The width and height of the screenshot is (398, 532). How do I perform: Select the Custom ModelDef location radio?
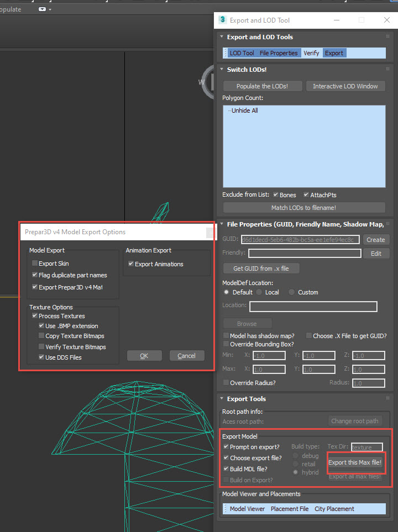pyautogui.click(x=291, y=292)
